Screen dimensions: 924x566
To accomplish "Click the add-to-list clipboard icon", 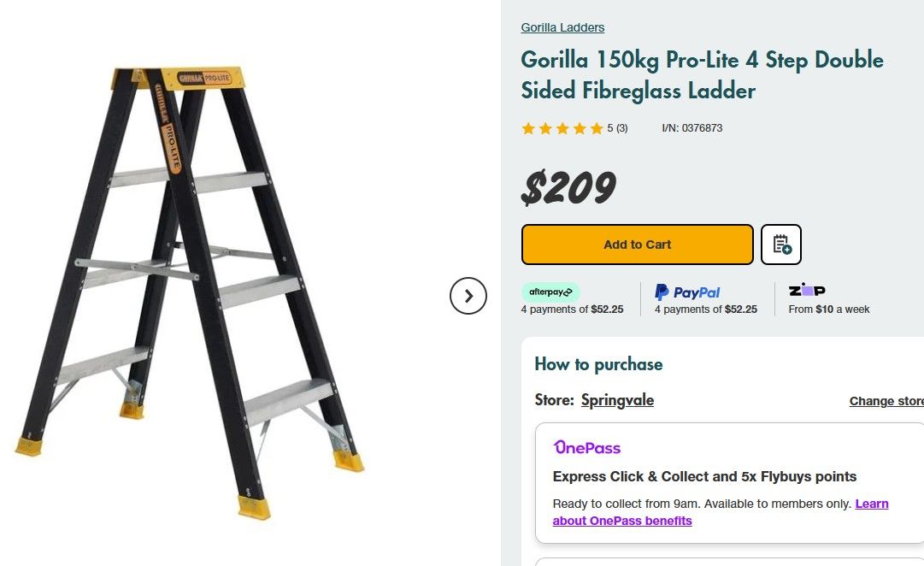I will point(780,244).
